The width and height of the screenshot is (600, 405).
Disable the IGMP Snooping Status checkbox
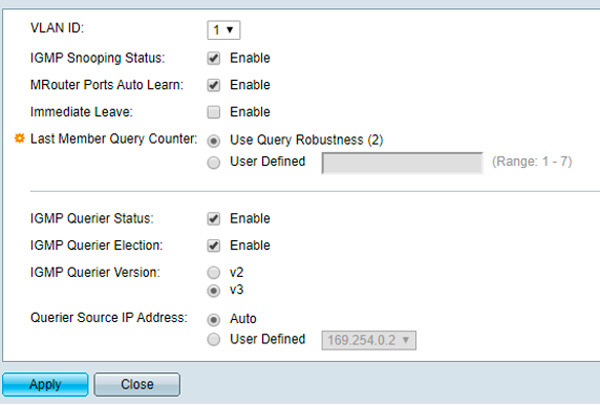[x=214, y=58]
